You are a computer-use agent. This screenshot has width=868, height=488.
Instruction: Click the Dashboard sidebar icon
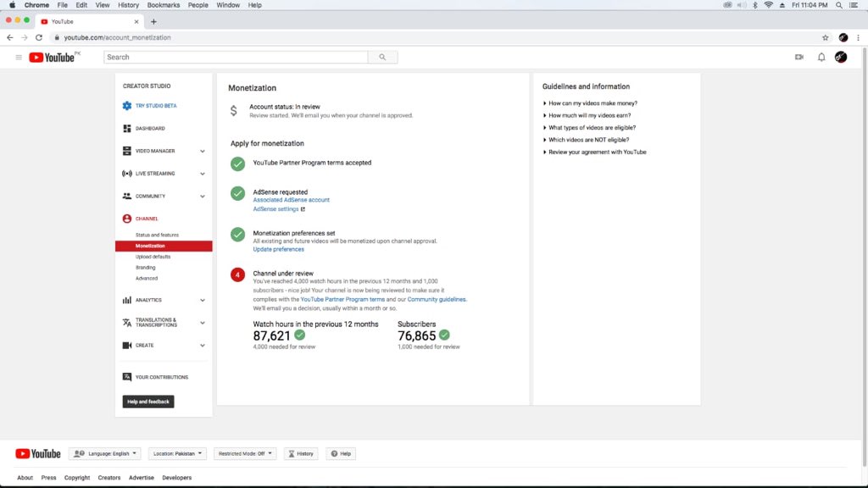pos(127,129)
